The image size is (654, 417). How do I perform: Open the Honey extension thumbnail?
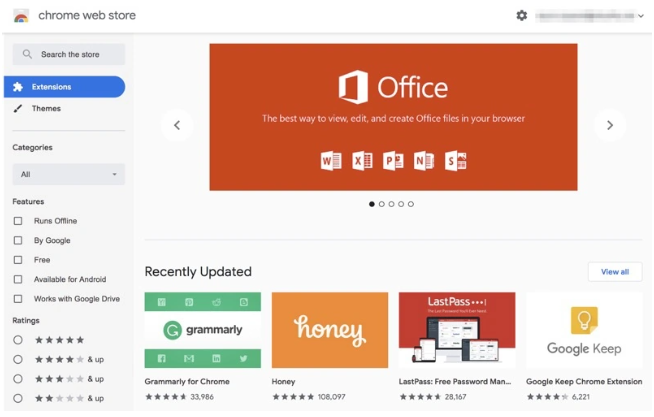(x=330, y=330)
